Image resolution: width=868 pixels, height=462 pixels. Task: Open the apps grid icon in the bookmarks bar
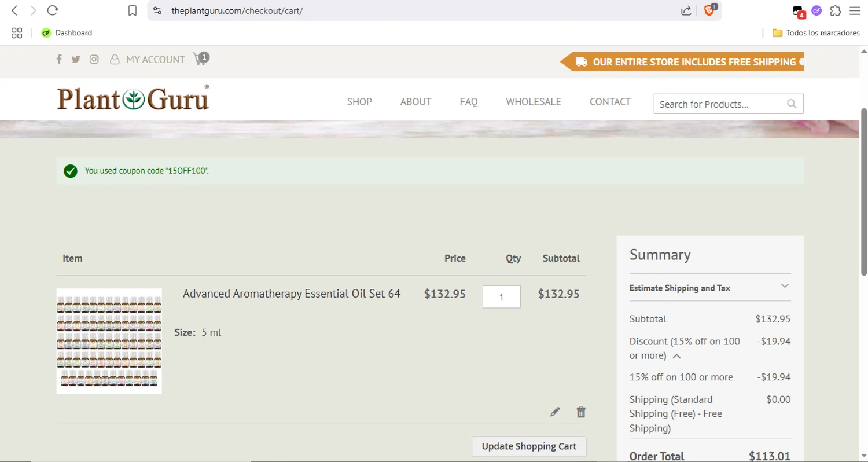tap(17, 33)
